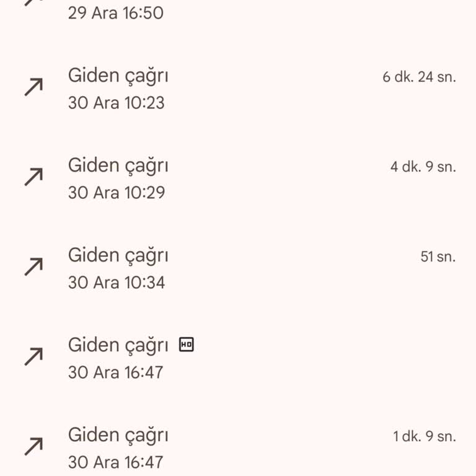Click outgoing arrow icon for the 1 dk. 9 sn. call
The image size is (476, 476).
(33, 447)
